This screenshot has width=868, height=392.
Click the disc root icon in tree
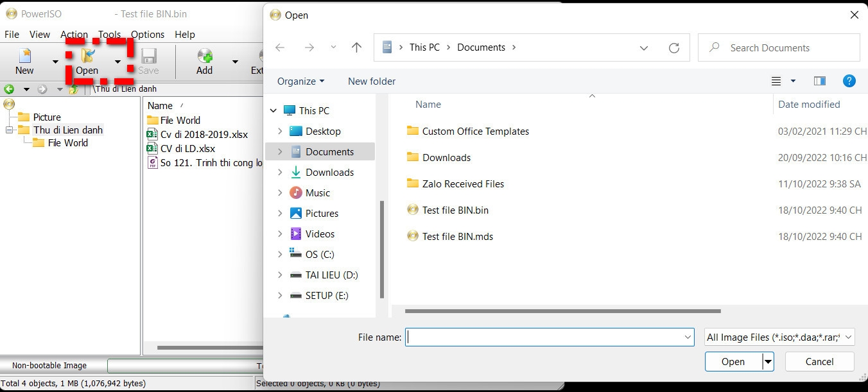point(9,104)
